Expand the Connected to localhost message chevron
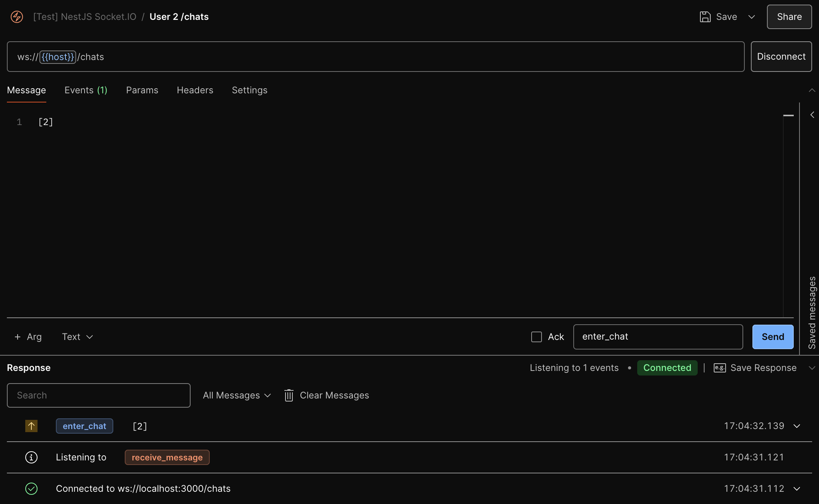 point(797,489)
